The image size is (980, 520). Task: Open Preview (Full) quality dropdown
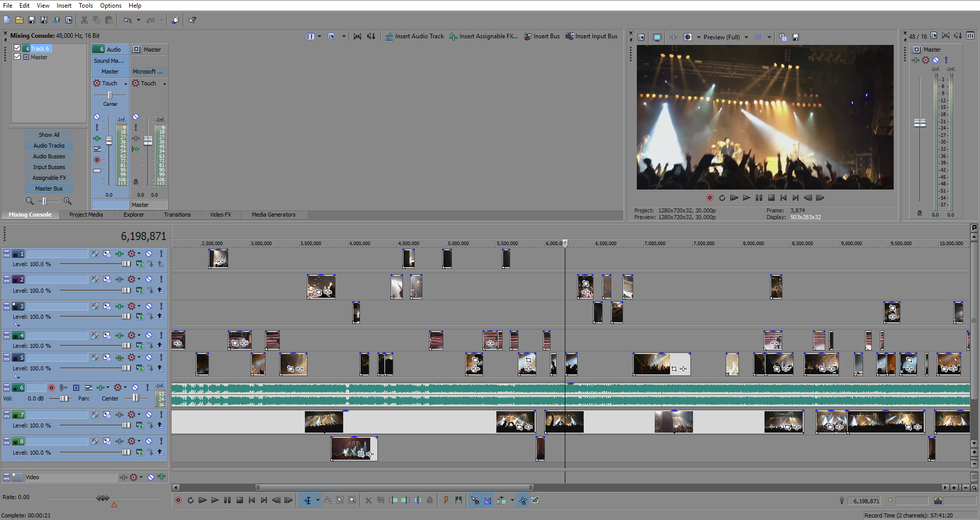click(746, 37)
